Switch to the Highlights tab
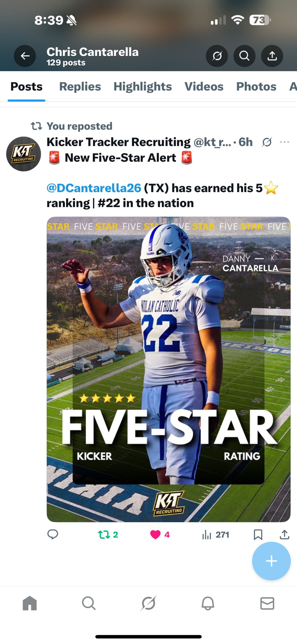Screen dimensions: 297x644 click(x=143, y=86)
